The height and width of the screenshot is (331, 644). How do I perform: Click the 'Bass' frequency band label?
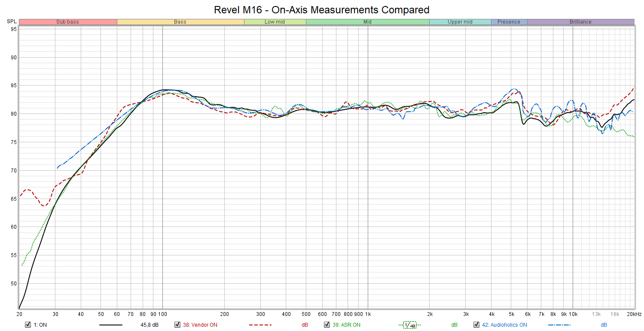tap(180, 22)
